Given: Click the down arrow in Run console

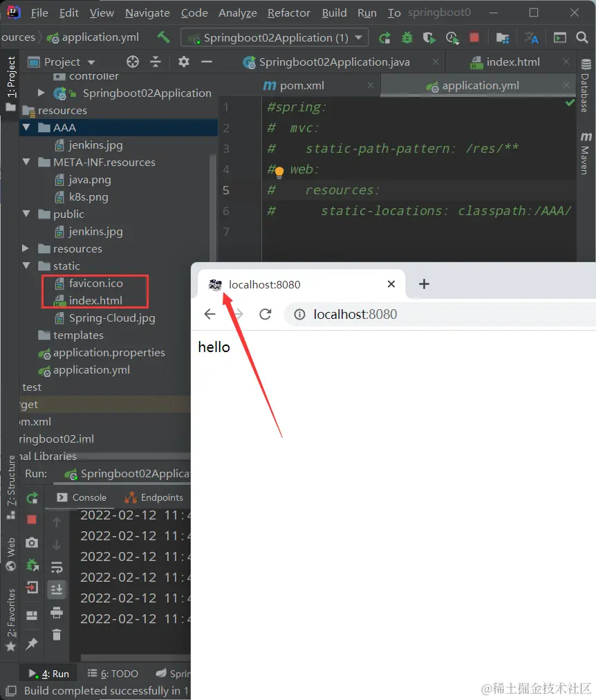Looking at the screenshot, I should tap(57, 544).
